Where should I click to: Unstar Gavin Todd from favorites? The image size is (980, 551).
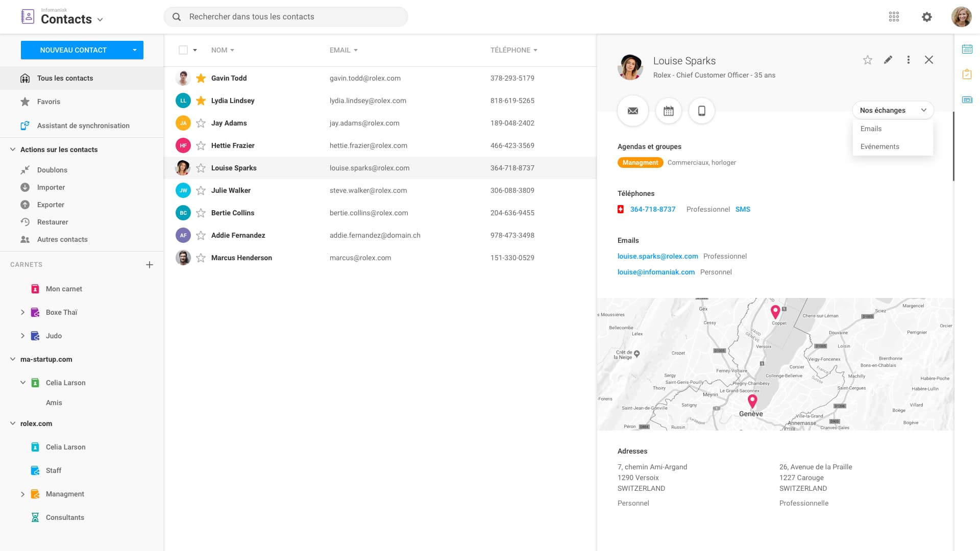[x=201, y=78]
